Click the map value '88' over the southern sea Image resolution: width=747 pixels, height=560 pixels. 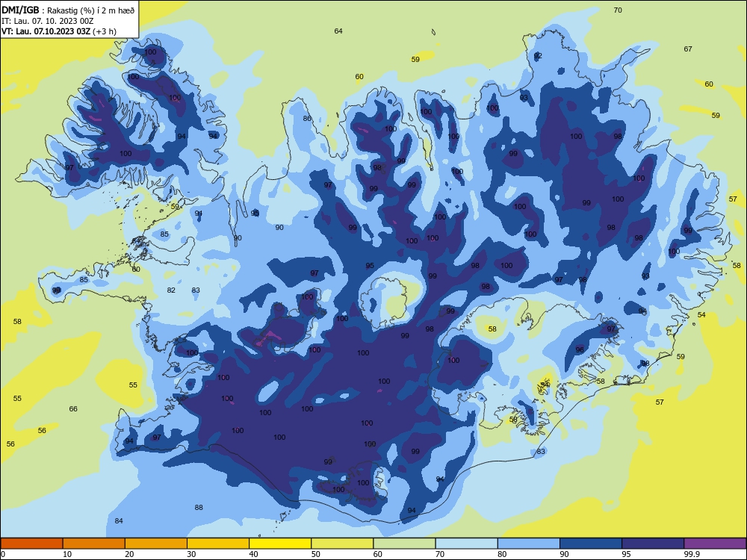pyautogui.click(x=199, y=508)
